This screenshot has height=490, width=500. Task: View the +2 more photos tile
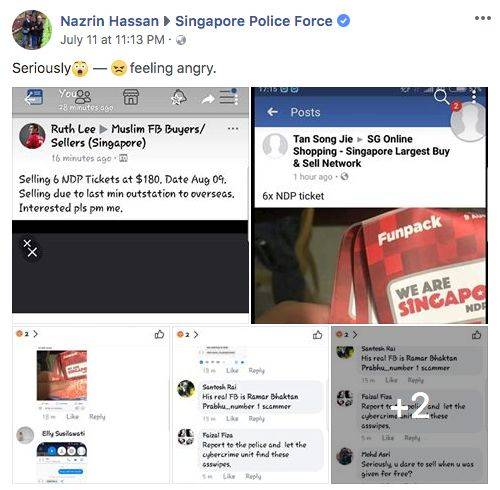pyautogui.click(x=409, y=405)
